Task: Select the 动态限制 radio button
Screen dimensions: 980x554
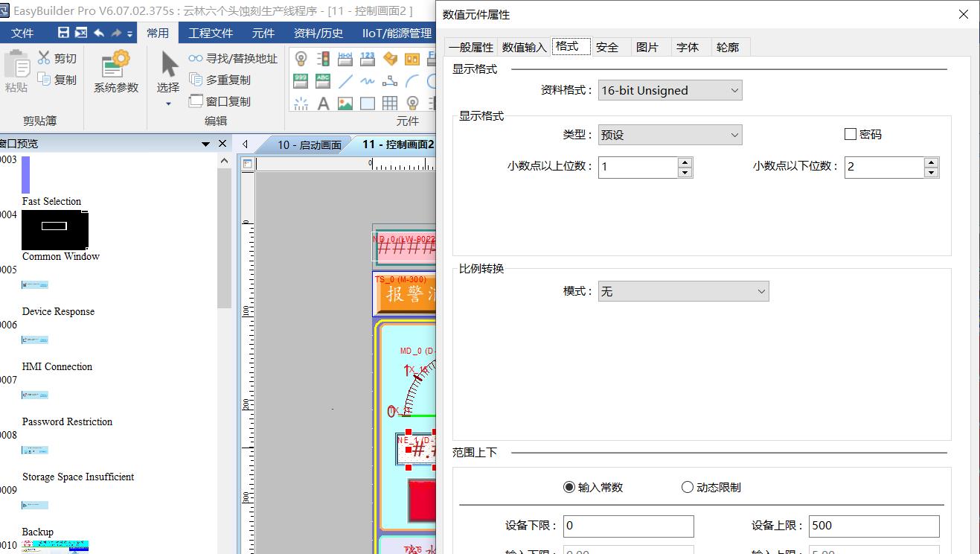Action: click(x=688, y=487)
